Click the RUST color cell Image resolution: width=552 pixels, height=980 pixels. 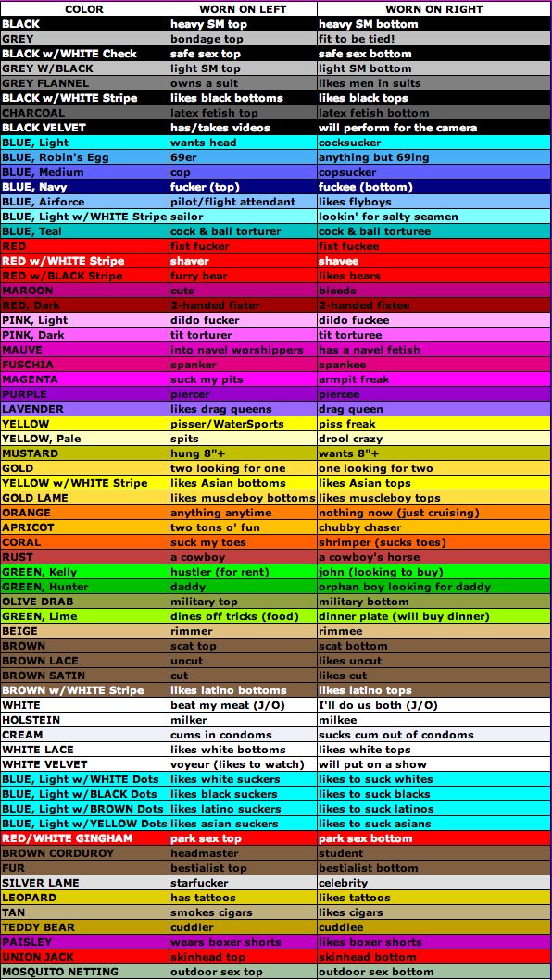tap(84, 557)
